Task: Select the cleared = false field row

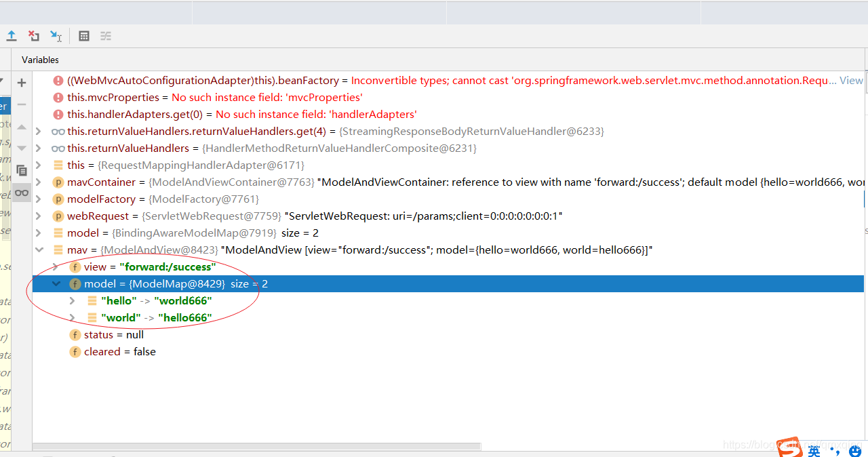Action: pyautogui.click(x=119, y=352)
